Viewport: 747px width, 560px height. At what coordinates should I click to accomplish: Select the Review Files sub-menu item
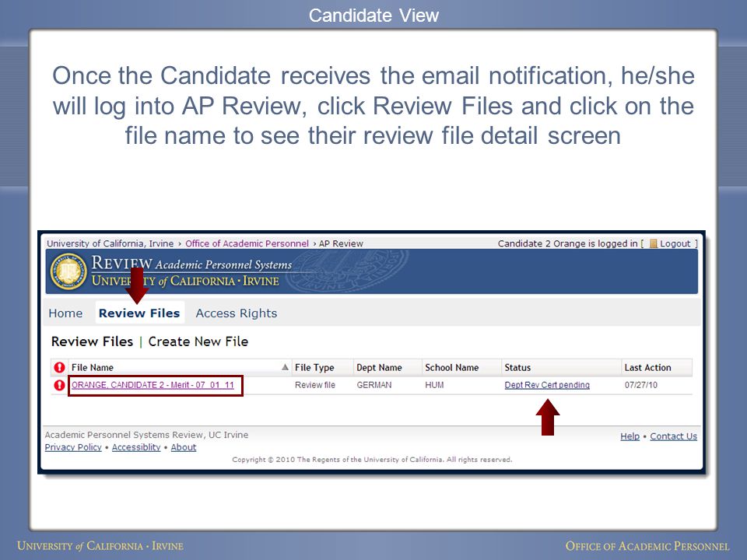[92, 341]
